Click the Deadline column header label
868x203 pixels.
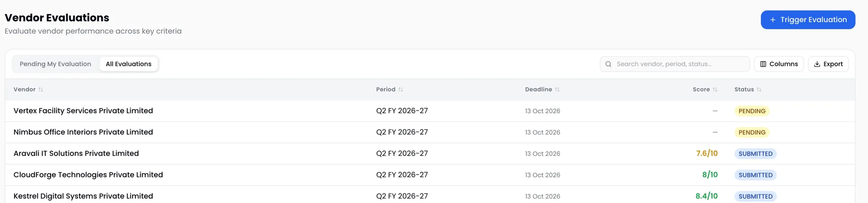[539, 89]
